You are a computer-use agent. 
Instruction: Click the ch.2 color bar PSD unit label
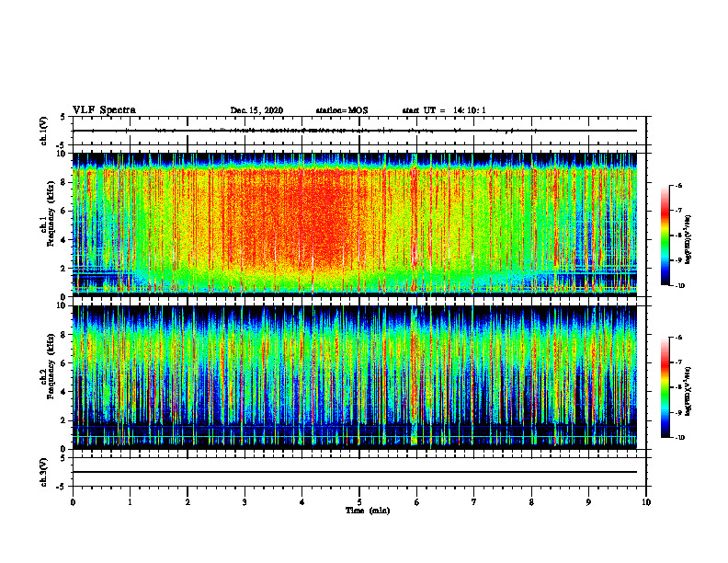tap(688, 391)
